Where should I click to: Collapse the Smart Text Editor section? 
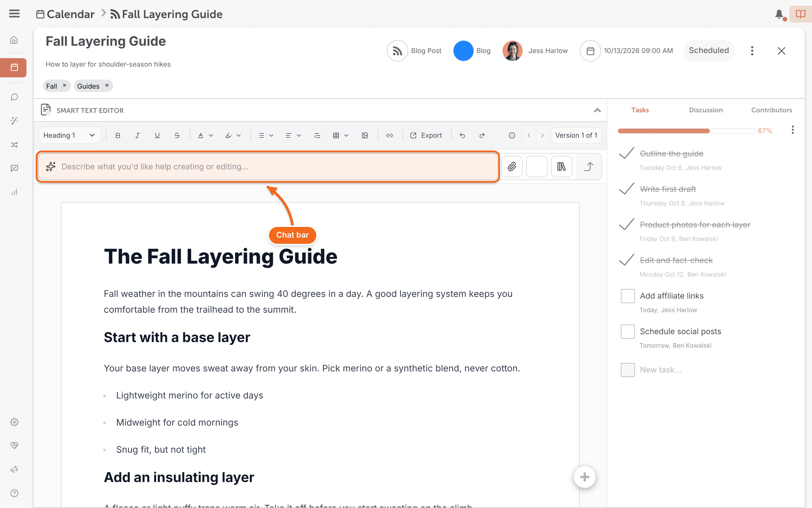(597, 111)
